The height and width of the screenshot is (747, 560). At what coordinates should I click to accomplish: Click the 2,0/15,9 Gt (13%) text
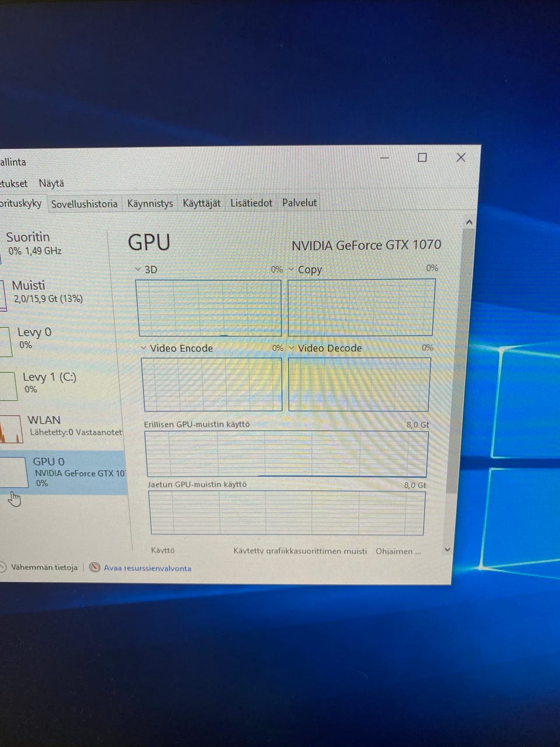tap(48, 299)
